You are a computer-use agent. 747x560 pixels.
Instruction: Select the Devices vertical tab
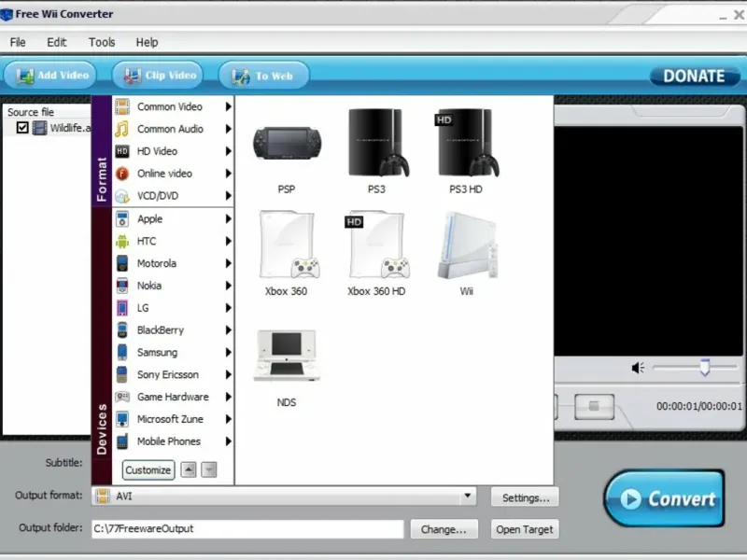tap(102, 346)
